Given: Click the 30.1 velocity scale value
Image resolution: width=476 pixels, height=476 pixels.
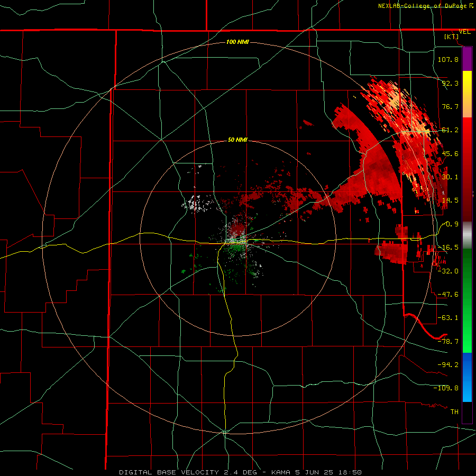Looking at the screenshot, I should coord(450,177).
